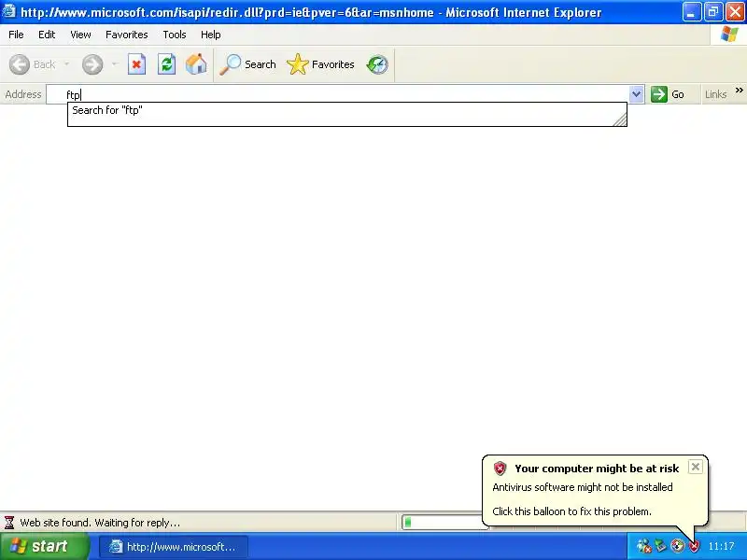Close the security warning balloon
The width and height of the screenshot is (747, 560).
click(695, 467)
